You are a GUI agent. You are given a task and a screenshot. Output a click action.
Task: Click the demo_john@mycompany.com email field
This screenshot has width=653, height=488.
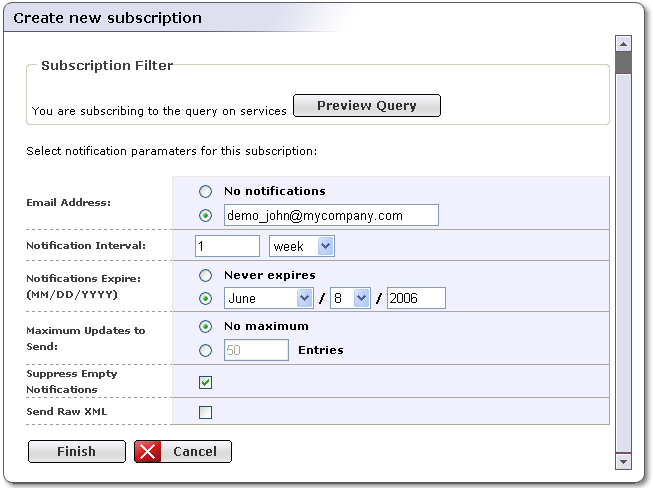(x=331, y=215)
